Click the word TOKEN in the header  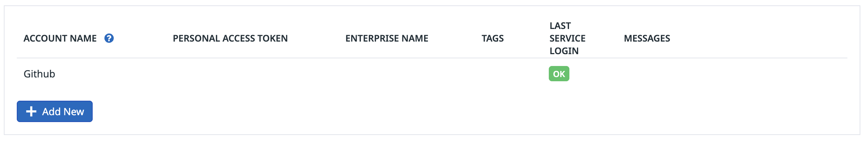(x=273, y=38)
